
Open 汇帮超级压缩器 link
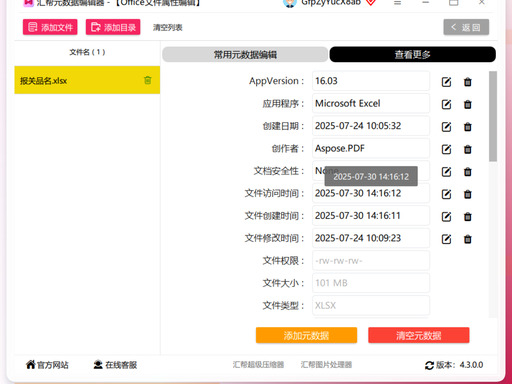[258, 365]
